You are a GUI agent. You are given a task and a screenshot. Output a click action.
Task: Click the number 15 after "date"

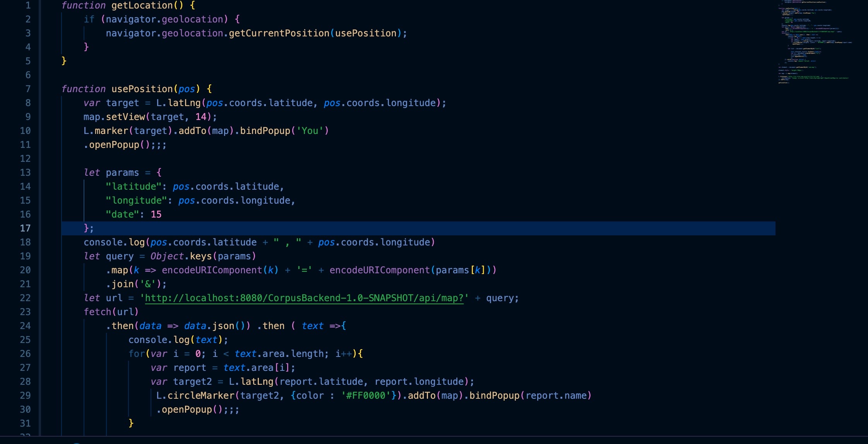coord(156,214)
